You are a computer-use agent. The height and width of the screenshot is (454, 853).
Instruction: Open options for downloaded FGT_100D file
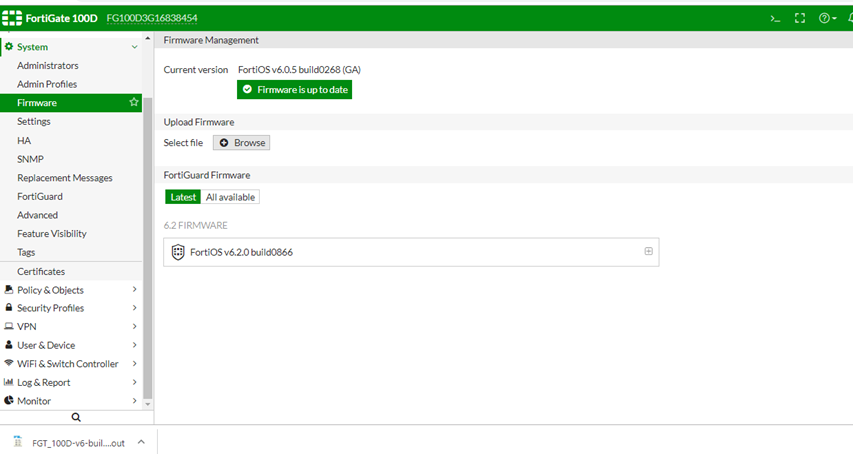(x=141, y=442)
